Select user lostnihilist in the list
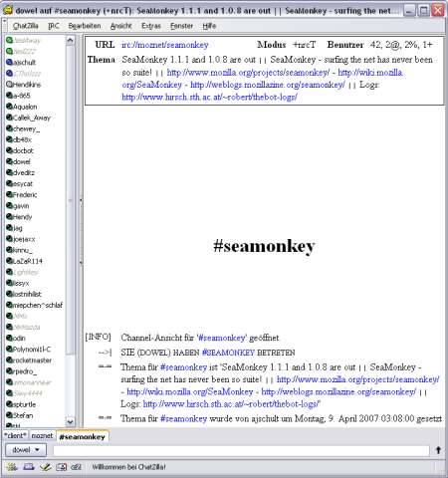 point(27,294)
